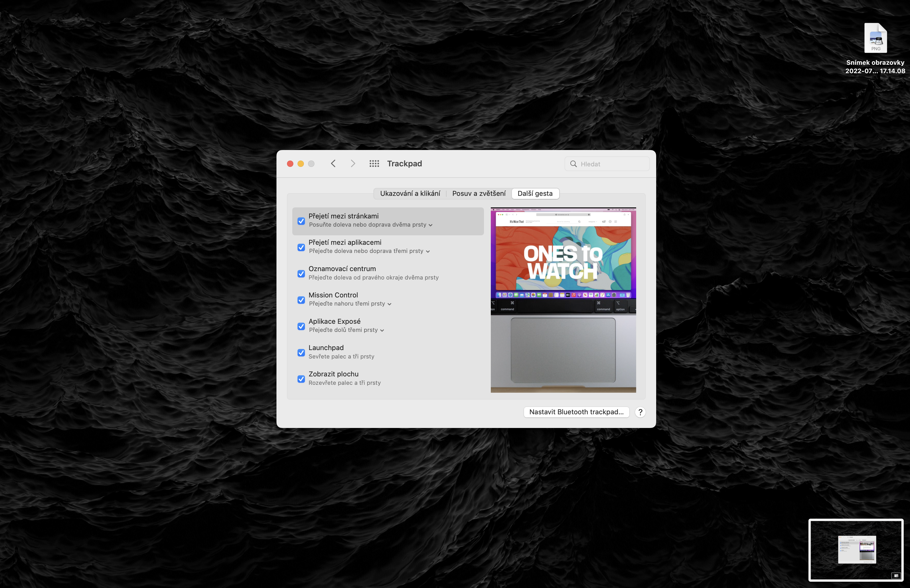
Task: Toggle the Zobrazit plochu checkbox
Action: [x=301, y=379]
